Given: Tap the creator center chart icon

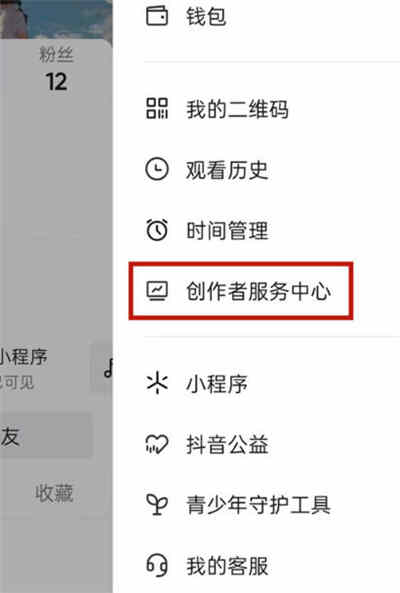Looking at the screenshot, I should coord(157,291).
